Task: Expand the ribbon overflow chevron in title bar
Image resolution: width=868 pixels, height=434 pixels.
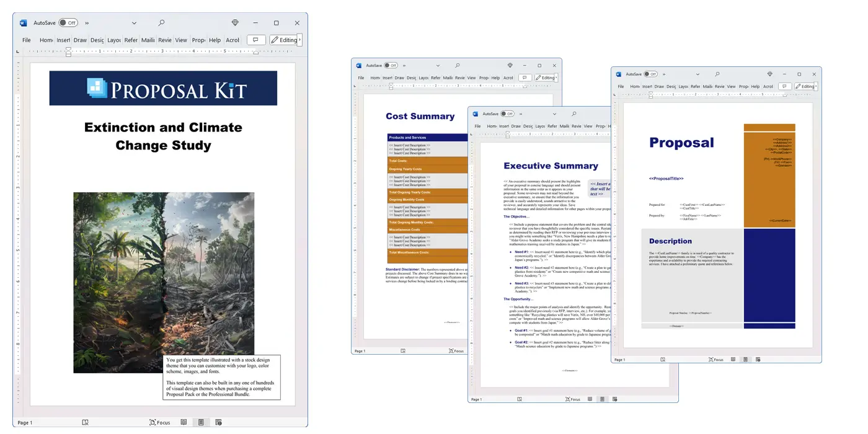Action: 86,22
